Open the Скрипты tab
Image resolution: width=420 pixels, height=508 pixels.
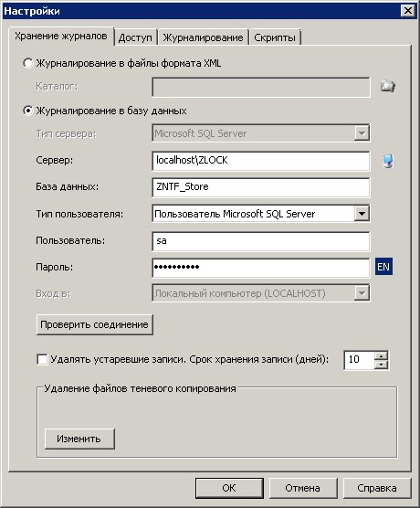275,37
